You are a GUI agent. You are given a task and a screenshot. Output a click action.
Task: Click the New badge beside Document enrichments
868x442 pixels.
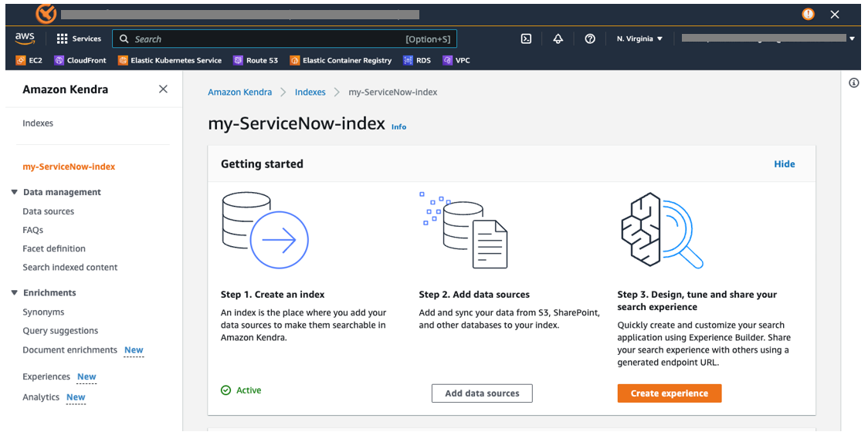point(134,350)
